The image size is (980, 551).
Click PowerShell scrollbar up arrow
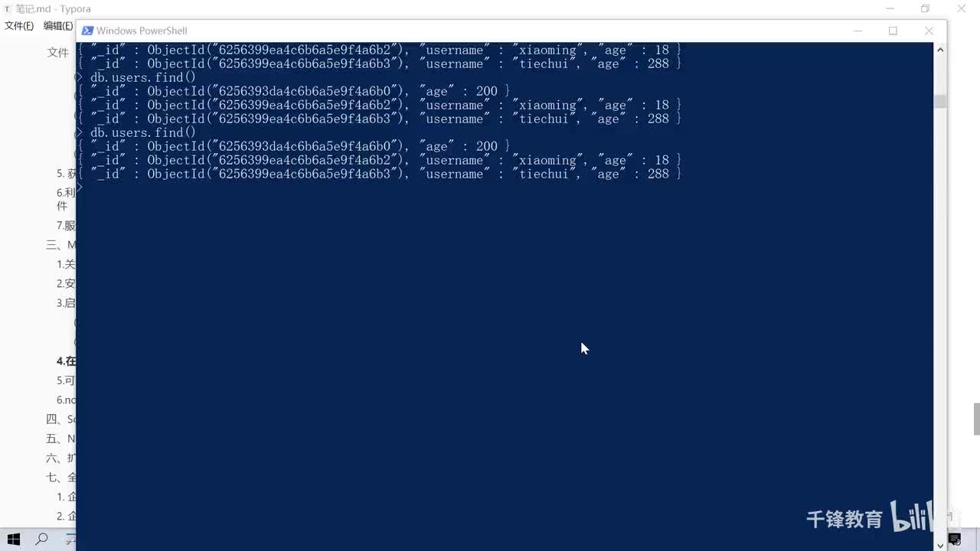[940, 50]
